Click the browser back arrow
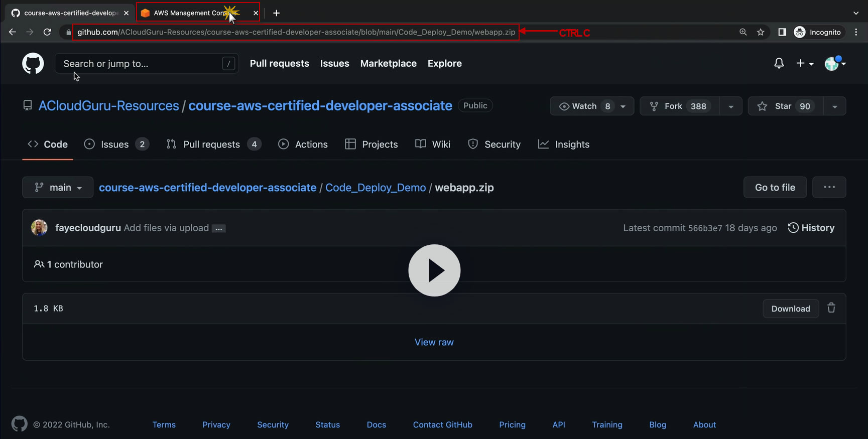 (x=13, y=32)
